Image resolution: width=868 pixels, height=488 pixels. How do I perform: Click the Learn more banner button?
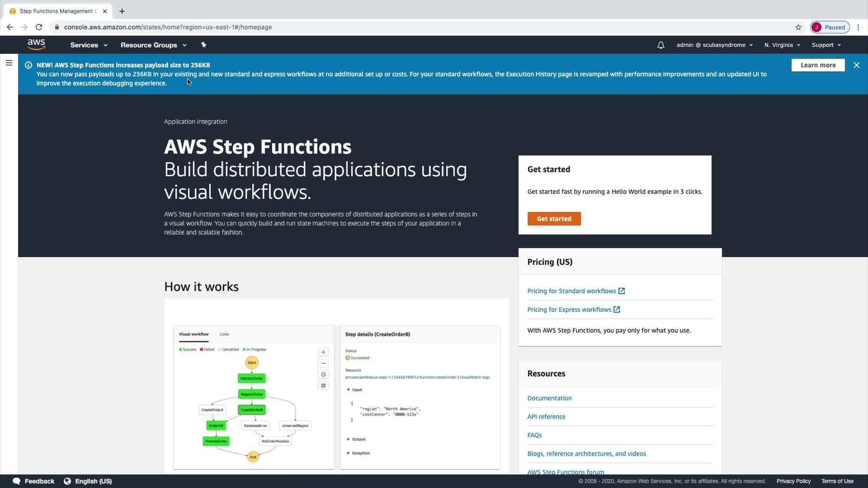[x=818, y=65]
